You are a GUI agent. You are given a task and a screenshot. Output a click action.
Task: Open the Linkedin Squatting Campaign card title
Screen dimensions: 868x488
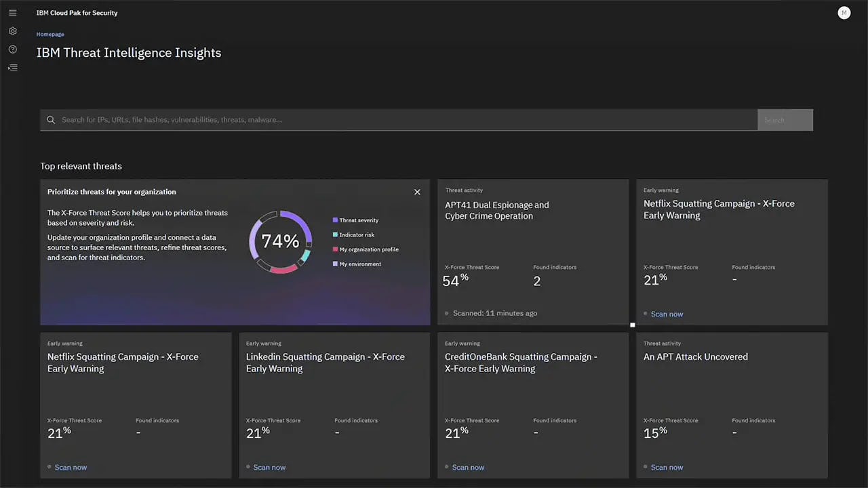click(x=325, y=363)
